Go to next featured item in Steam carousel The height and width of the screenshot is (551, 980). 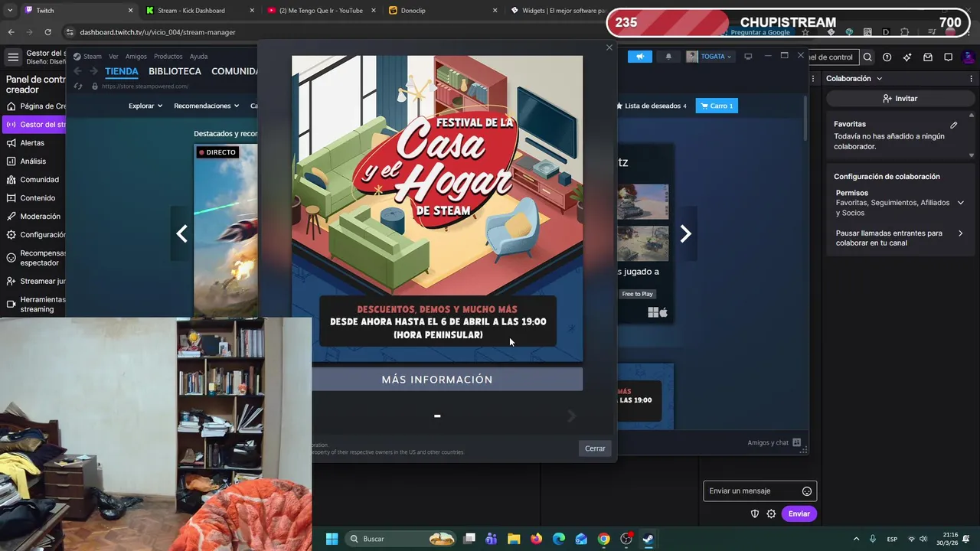click(686, 234)
